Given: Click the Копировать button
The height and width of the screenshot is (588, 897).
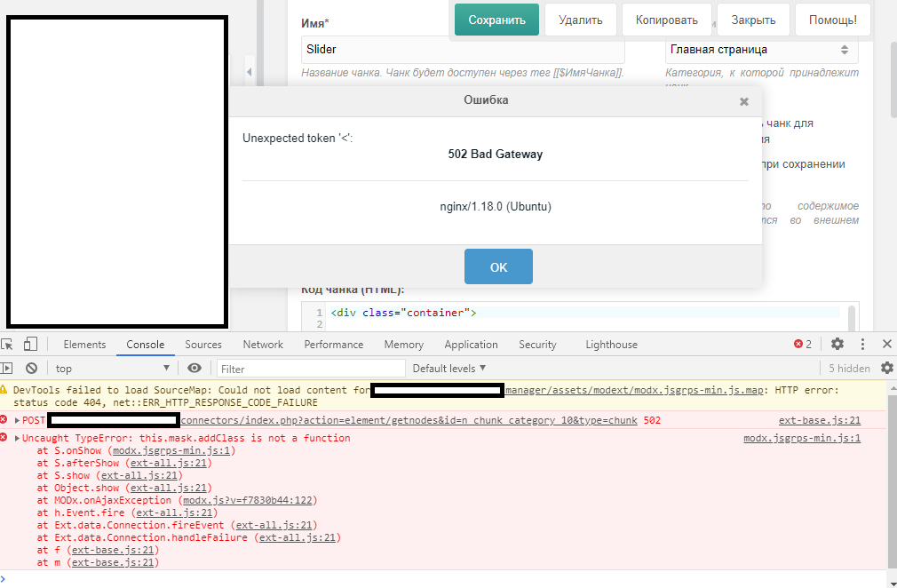Looking at the screenshot, I should 666,20.
